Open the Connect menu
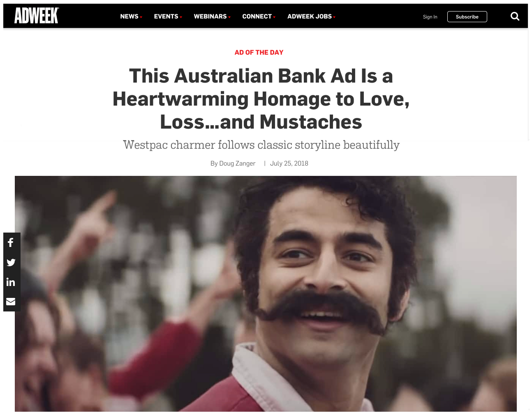532x415 pixels. pyautogui.click(x=259, y=16)
